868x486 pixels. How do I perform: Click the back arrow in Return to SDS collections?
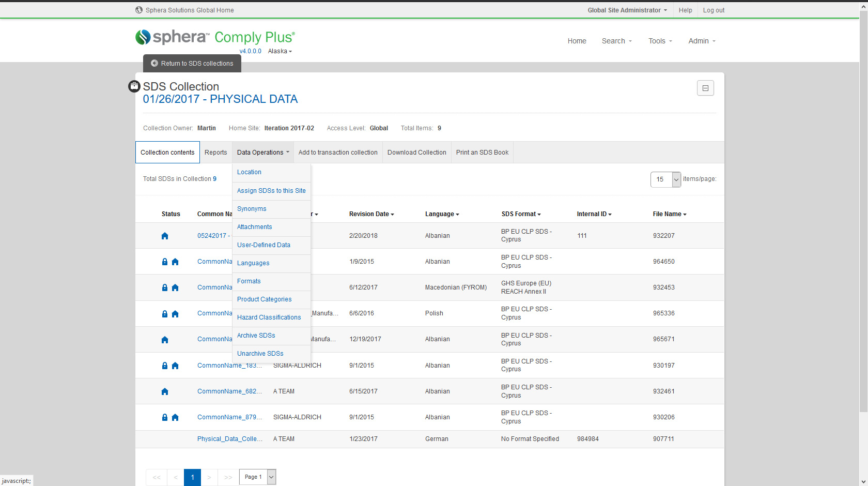pyautogui.click(x=154, y=64)
